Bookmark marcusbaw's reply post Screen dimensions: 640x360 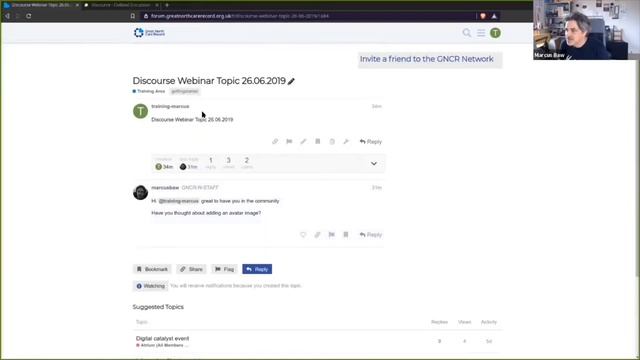point(346,235)
